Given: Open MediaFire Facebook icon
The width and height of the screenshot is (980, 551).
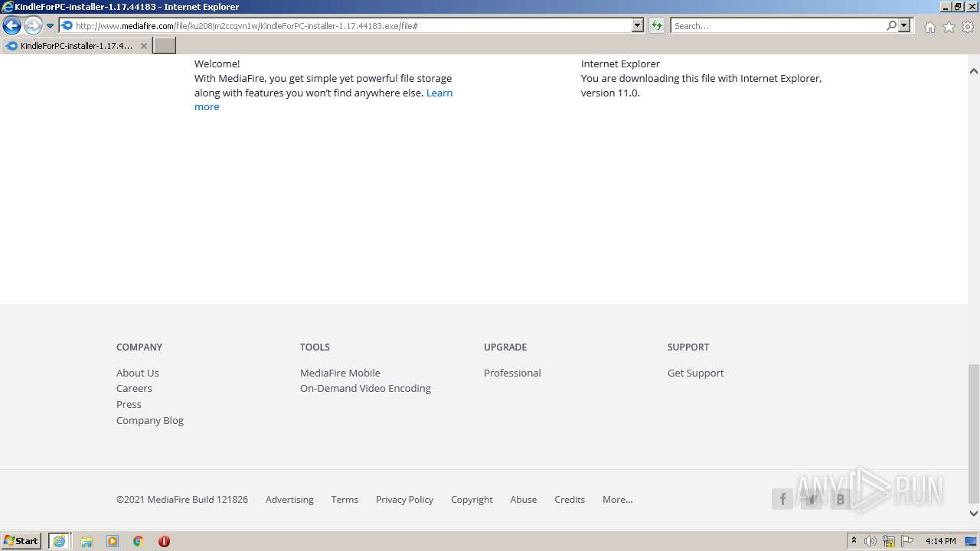Looking at the screenshot, I should [x=782, y=500].
